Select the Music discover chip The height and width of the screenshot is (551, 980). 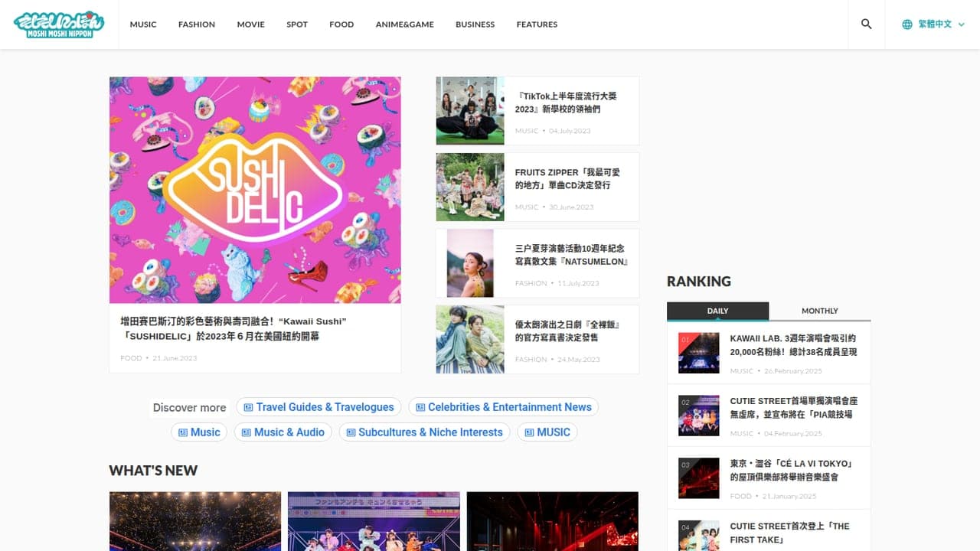point(199,432)
